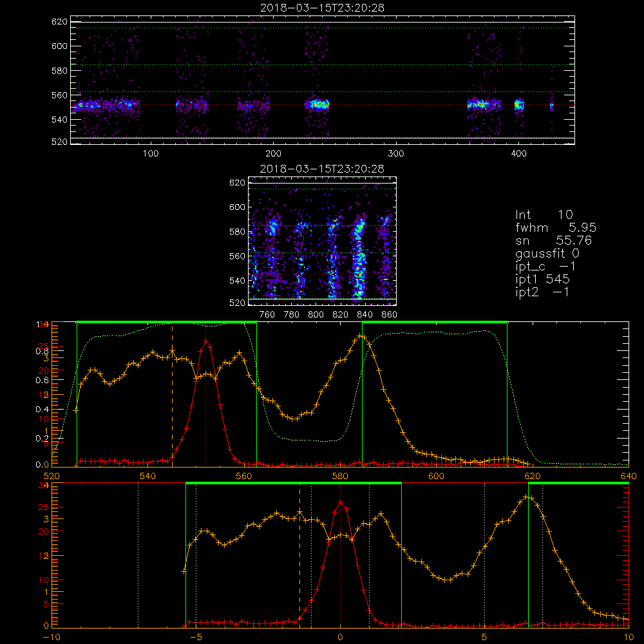The width and height of the screenshot is (644, 644).
Task: Click x-axis label 800 of middle panel
Action: (x=316, y=315)
